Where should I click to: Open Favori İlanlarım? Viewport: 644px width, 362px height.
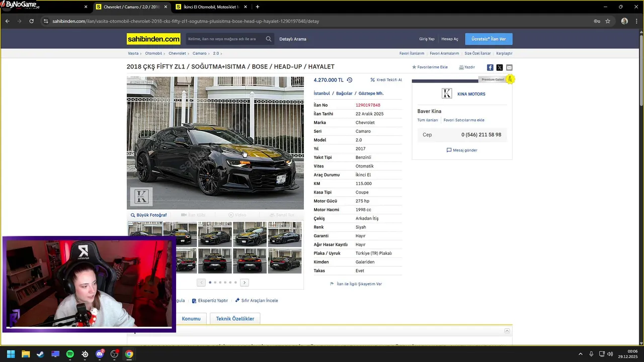pyautogui.click(x=412, y=53)
